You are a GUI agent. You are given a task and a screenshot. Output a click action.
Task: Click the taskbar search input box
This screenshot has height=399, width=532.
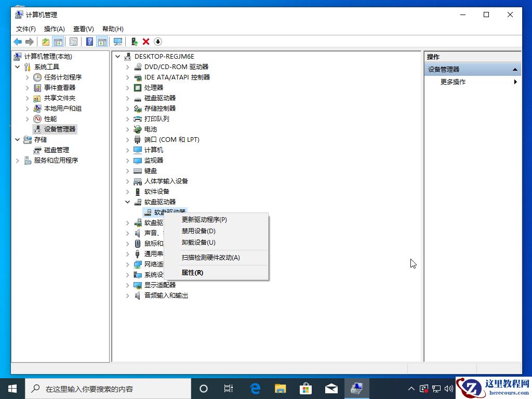pyautogui.click(x=104, y=388)
